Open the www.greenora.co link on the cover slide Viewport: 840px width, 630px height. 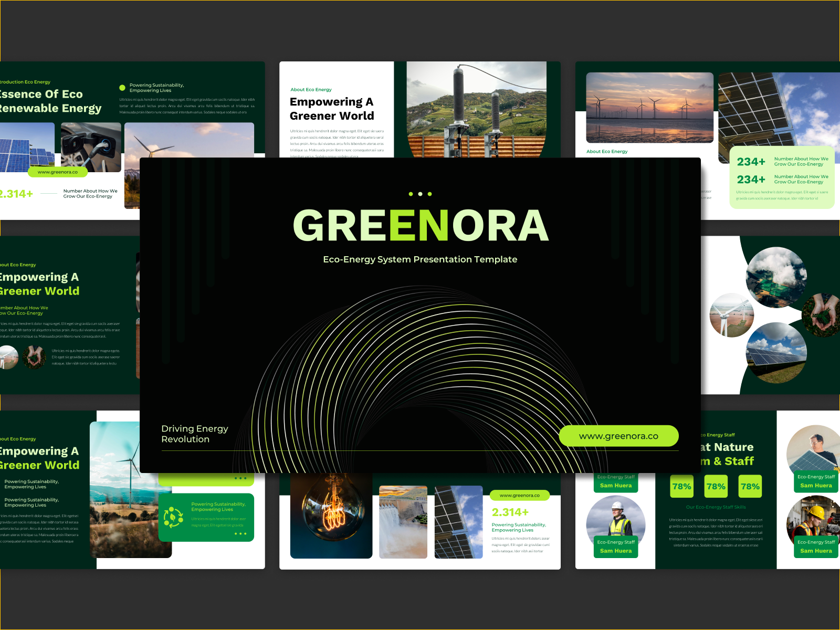click(x=619, y=436)
